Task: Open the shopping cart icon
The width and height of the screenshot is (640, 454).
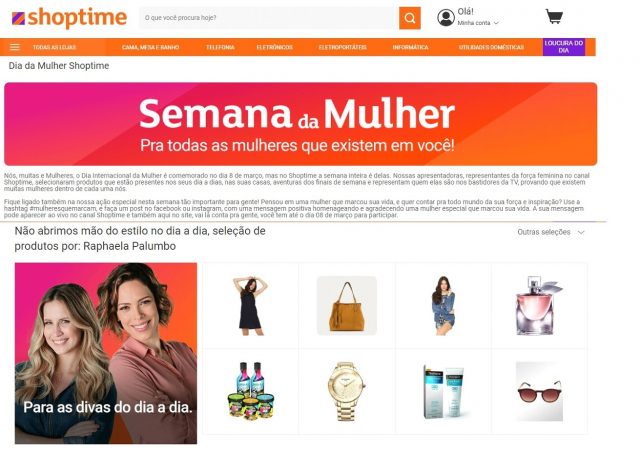Action: (554, 16)
